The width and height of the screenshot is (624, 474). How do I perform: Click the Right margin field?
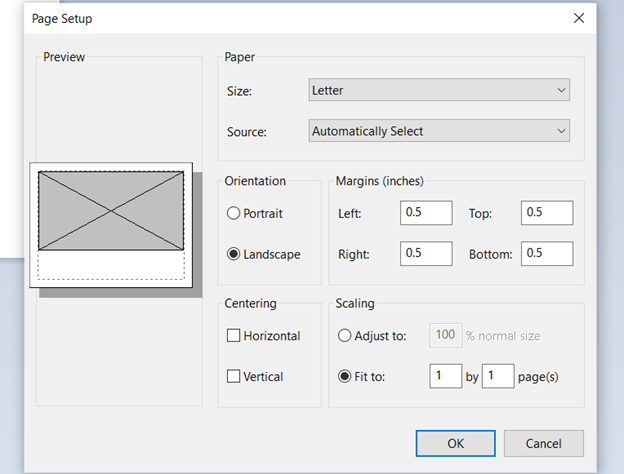(426, 253)
